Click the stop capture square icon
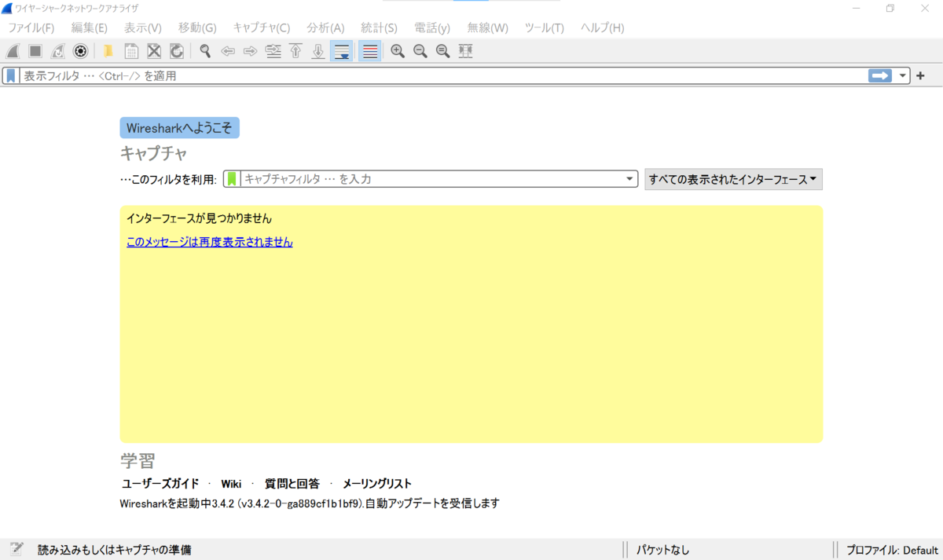Image resolution: width=943 pixels, height=560 pixels. pos(35,51)
